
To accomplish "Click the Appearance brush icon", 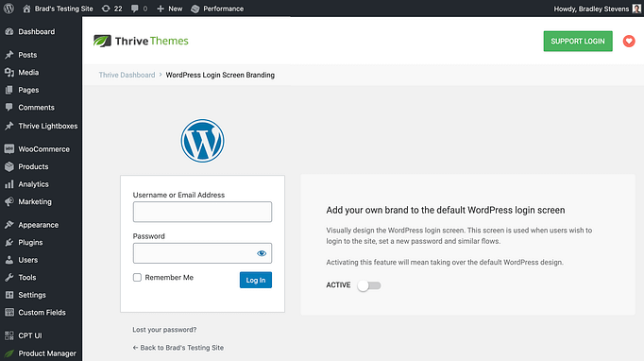I will (x=9, y=225).
